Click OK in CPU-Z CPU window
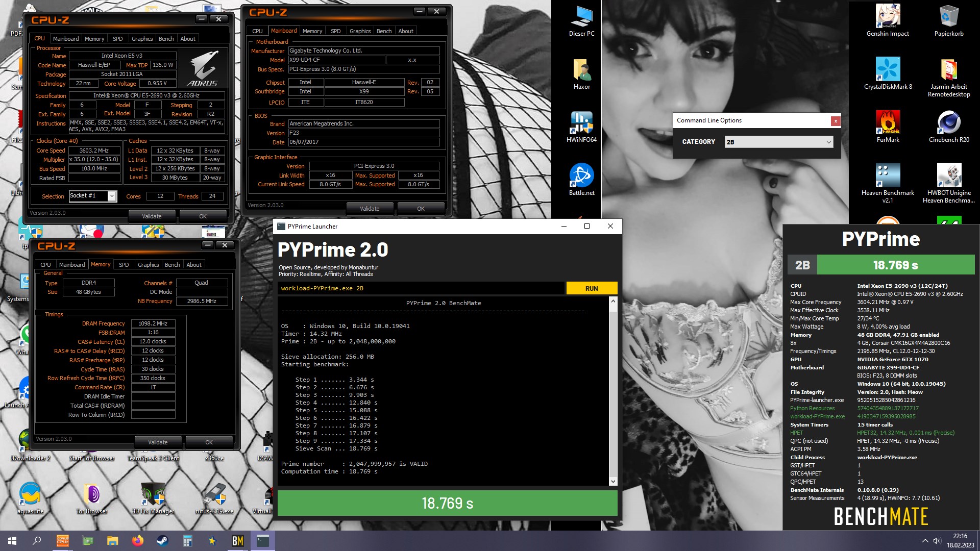Screen dimensions: 980x551 (x=203, y=216)
